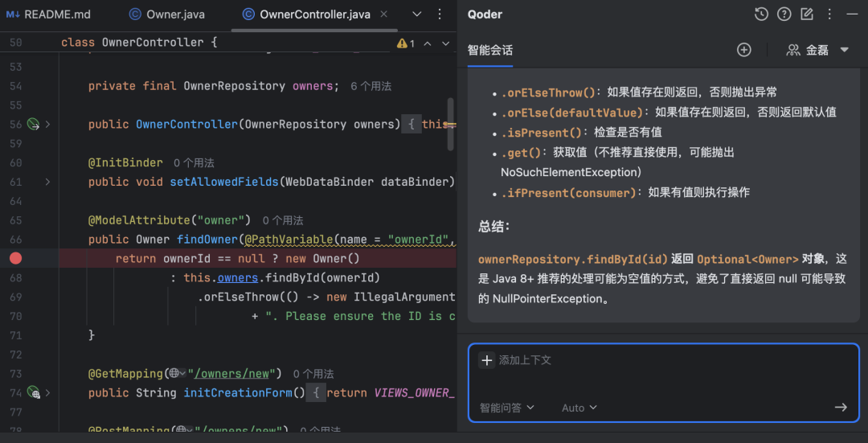Screen dimensions: 868x443
Task: Open the globe URL dropdown on GetMapping
Action: point(177,374)
